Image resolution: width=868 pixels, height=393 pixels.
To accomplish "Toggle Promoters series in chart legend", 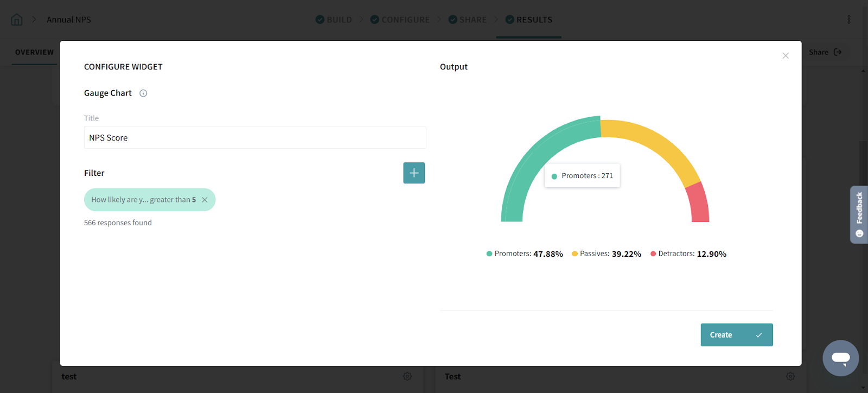I will click(x=524, y=254).
